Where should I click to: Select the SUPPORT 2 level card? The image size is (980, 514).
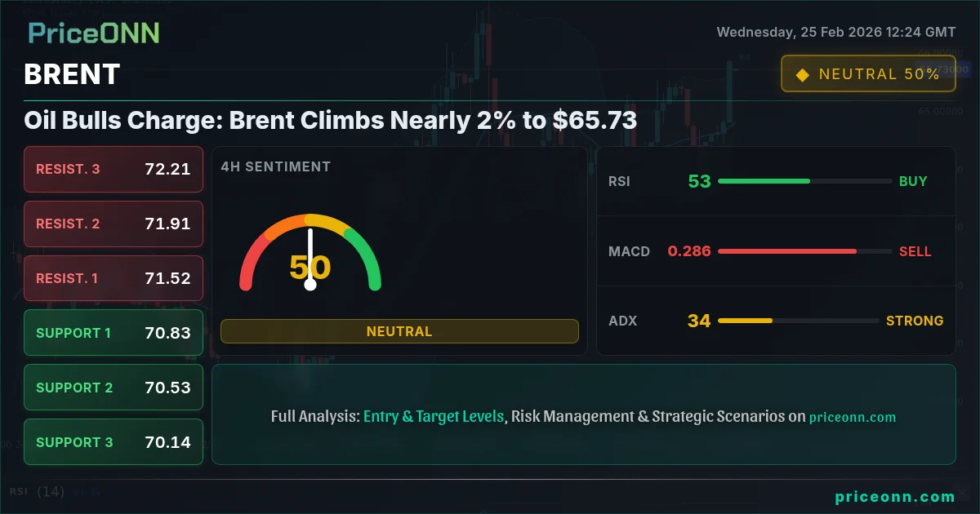pyautogui.click(x=114, y=388)
